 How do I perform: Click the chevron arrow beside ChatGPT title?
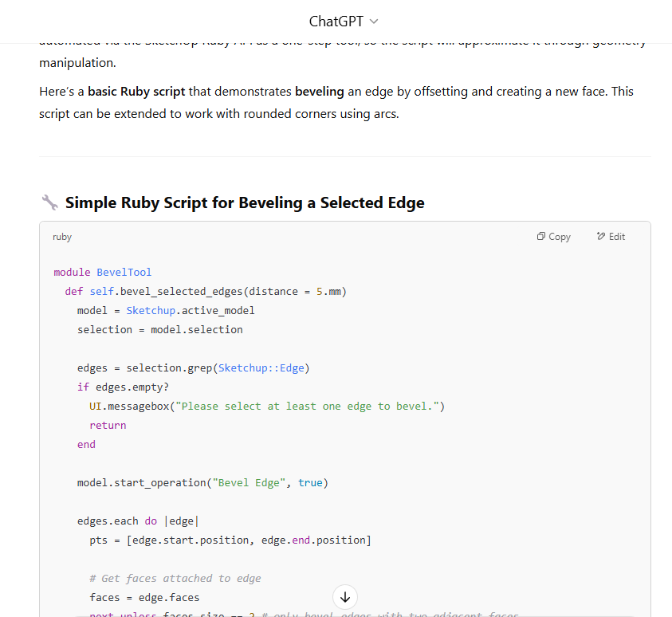tap(375, 22)
